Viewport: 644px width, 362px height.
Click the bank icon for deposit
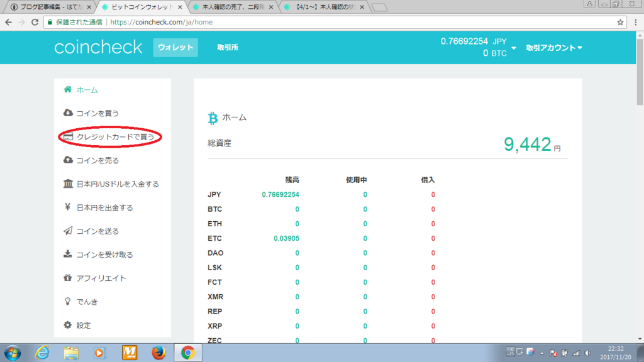(x=68, y=184)
